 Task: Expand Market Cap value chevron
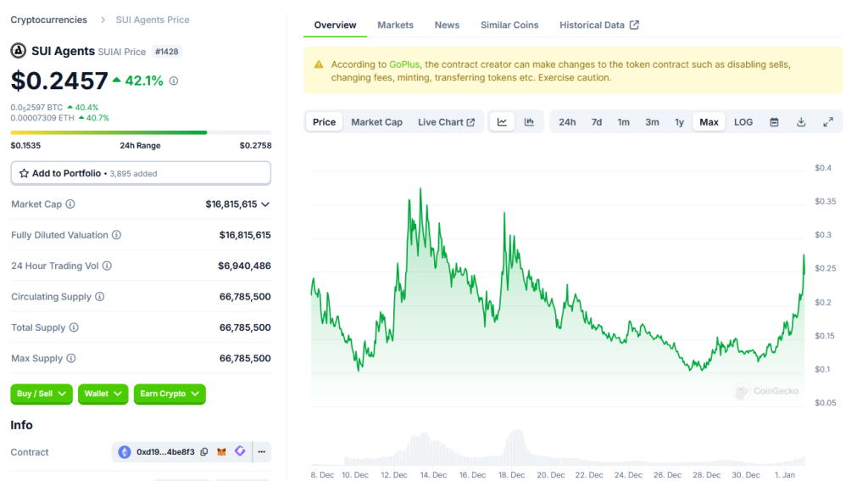coord(265,204)
